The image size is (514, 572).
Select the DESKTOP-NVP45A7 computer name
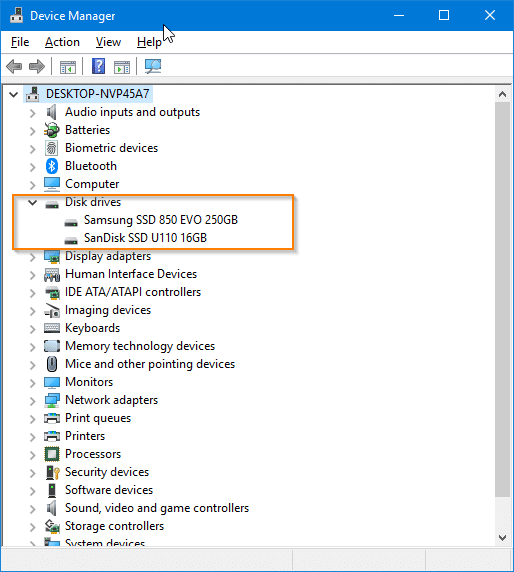[x=97, y=94]
